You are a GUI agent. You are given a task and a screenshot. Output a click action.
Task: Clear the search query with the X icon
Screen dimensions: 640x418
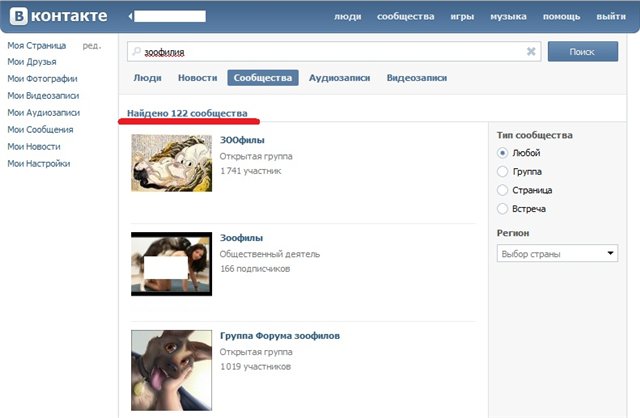pyautogui.click(x=531, y=51)
